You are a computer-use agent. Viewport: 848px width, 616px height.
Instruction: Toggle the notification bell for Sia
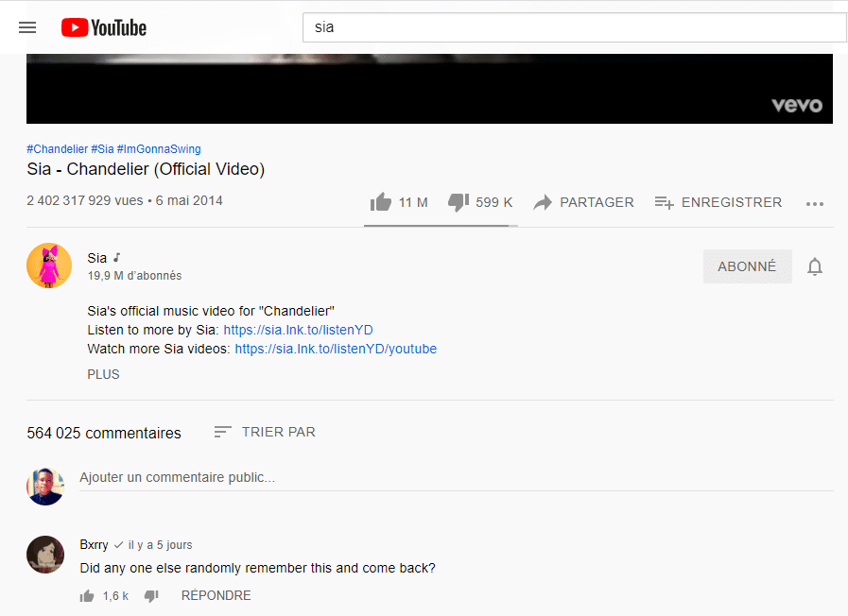(815, 266)
